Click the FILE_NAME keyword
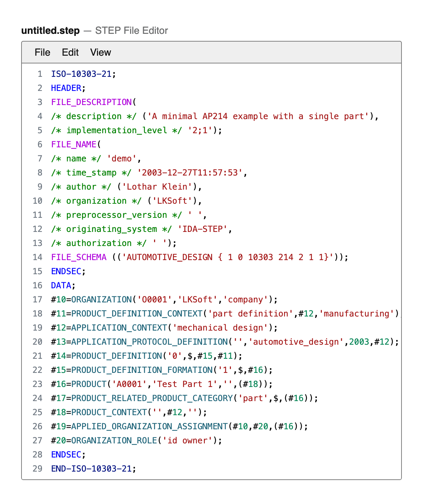 tap(74, 145)
